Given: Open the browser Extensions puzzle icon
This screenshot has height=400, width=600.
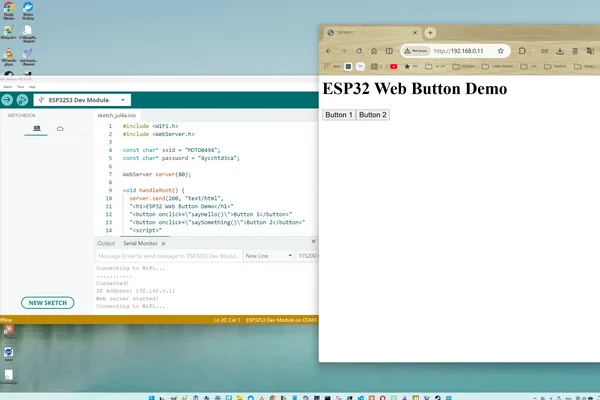Looking at the screenshot, I should coord(522,51).
